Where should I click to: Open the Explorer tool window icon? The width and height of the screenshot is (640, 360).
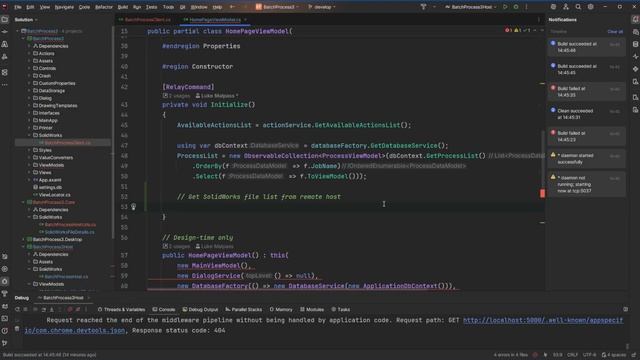pyautogui.click(x=5, y=20)
